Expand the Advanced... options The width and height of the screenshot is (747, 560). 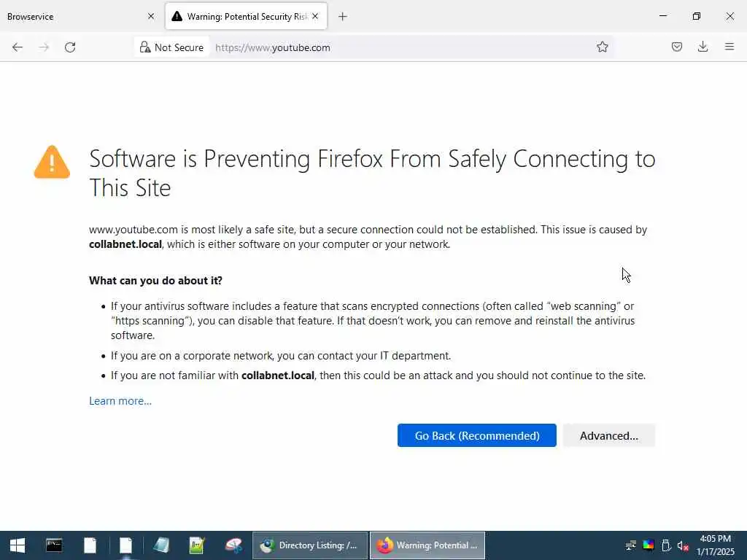[609, 435]
